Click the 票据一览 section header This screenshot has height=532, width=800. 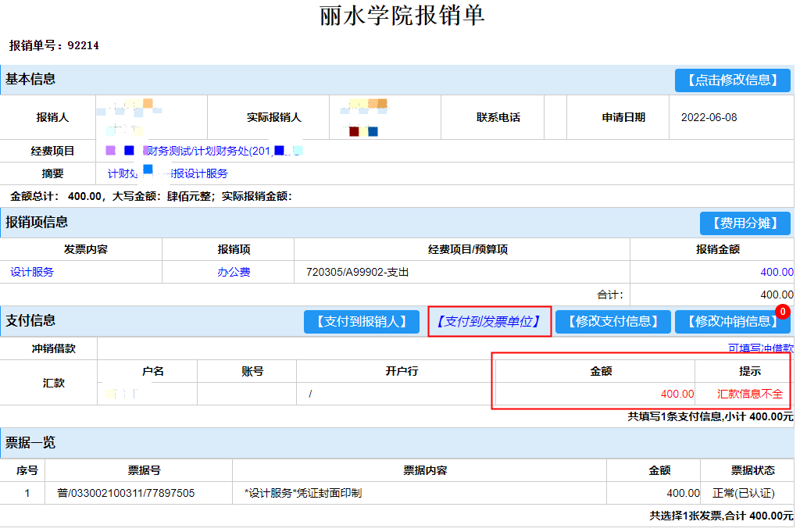[30, 443]
